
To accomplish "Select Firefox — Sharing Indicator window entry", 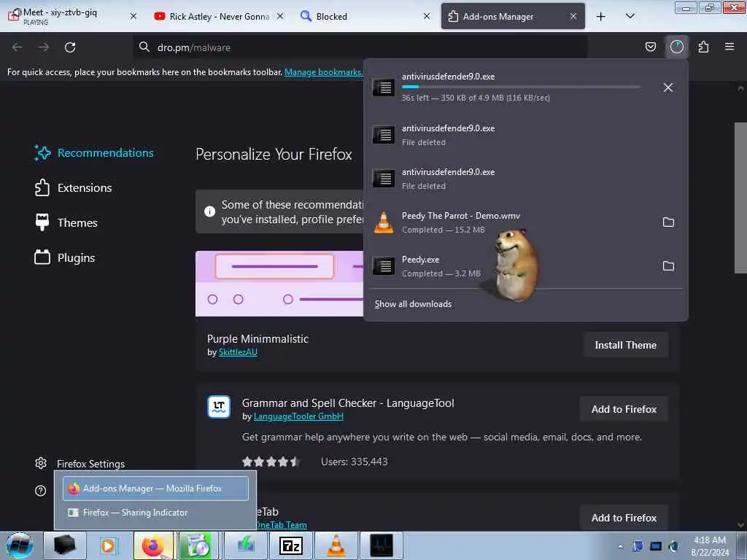I will (x=155, y=513).
